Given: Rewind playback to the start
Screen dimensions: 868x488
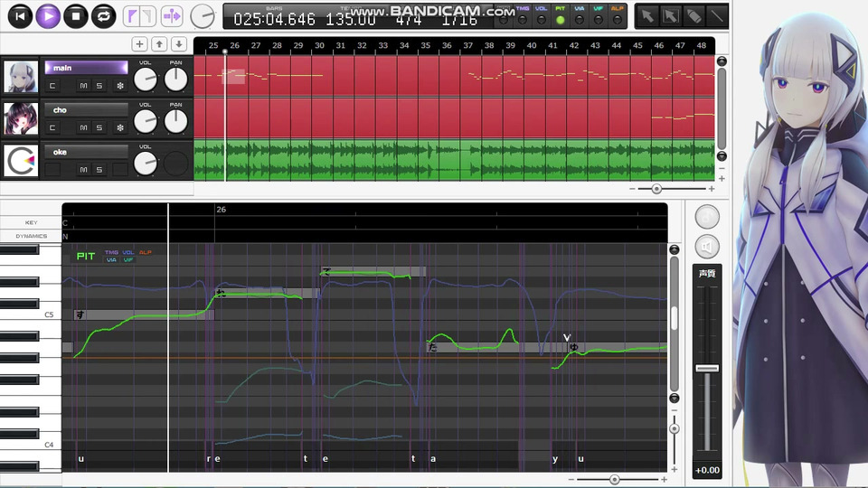Looking at the screenshot, I should click(20, 16).
